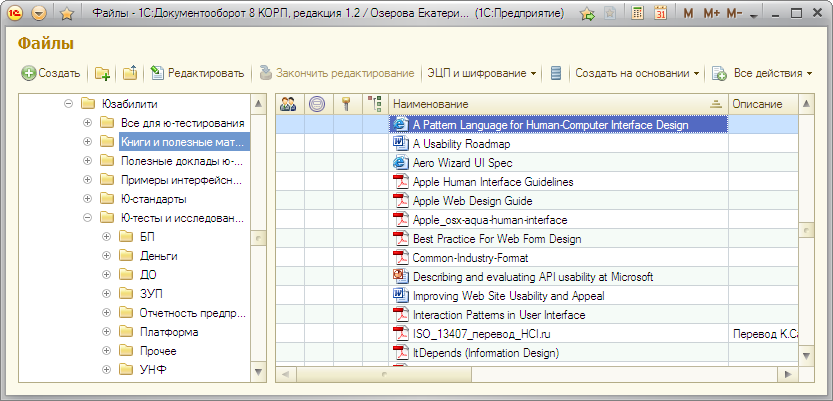Open the Все действия menu
833x401 pixels.
point(763,74)
